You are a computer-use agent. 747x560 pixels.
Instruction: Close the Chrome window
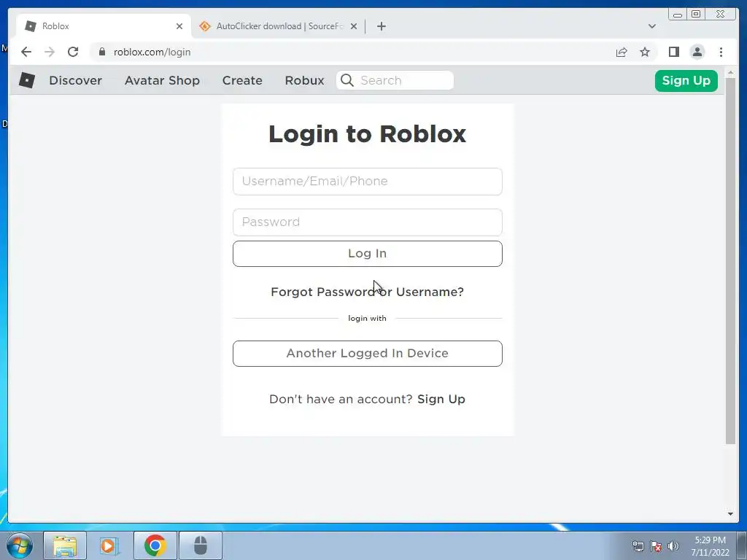[x=721, y=15]
